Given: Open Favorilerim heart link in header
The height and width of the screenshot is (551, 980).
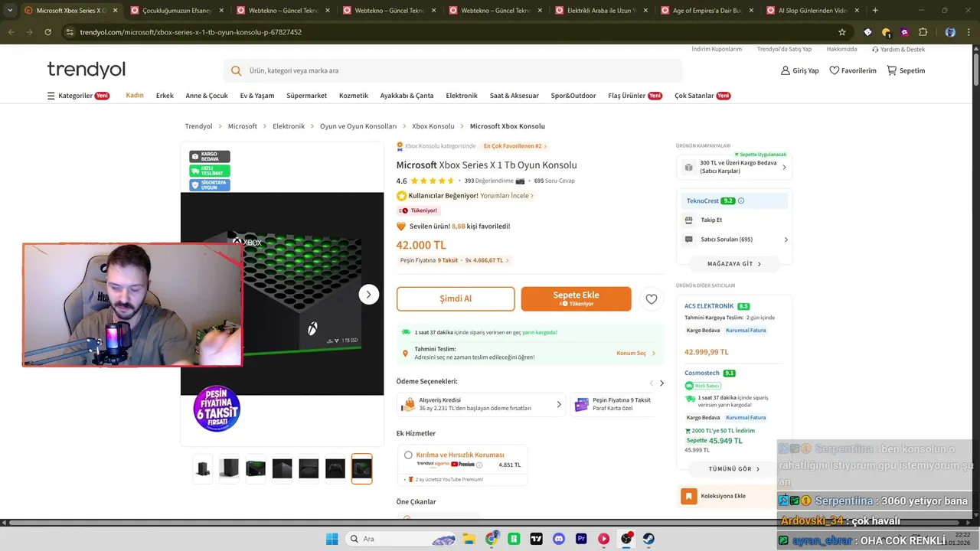Looking at the screenshot, I should pos(853,70).
